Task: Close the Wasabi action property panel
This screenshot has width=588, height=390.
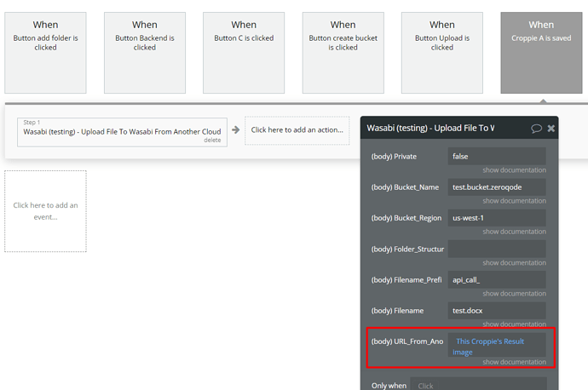Action: (x=551, y=129)
